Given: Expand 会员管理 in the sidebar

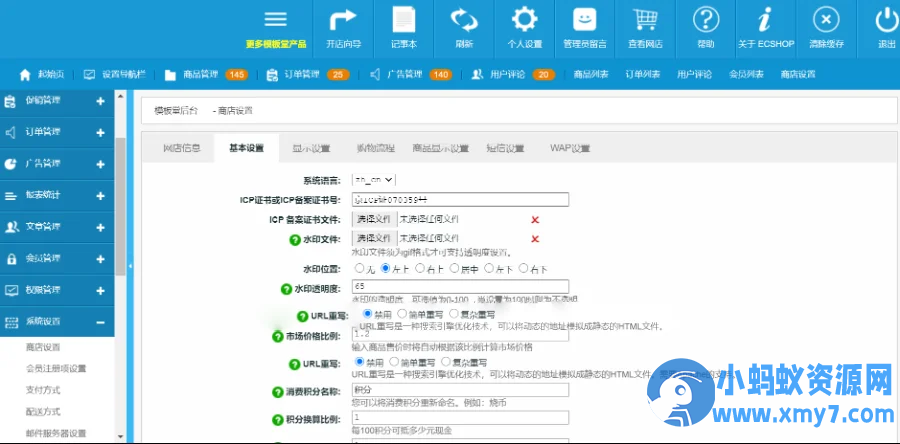Looking at the screenshot, I should point(100,259).
